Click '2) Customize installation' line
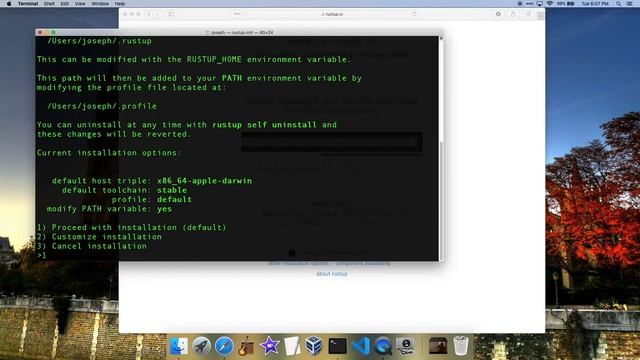 [99, 237]
